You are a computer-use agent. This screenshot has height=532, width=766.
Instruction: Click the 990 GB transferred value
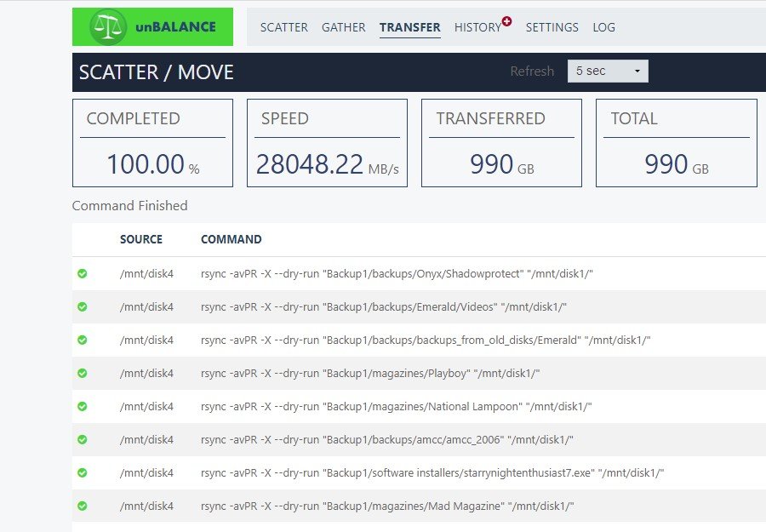pos(501,164)
